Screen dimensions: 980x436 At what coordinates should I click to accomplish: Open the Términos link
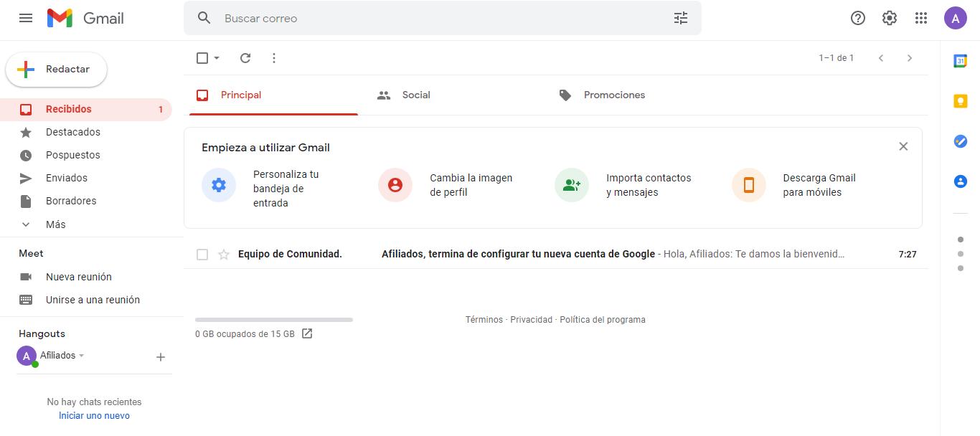pyautogui.click(x=484, y=320)
